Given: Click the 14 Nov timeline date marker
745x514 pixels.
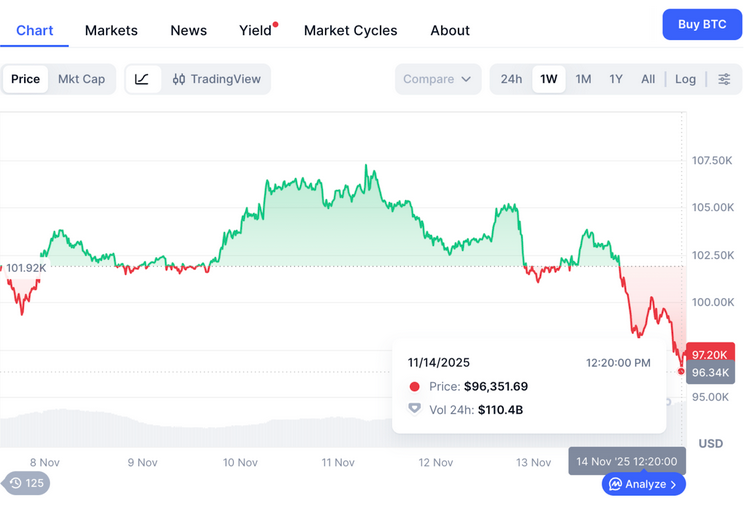Looking at the screenshot, I should [627, 461].
